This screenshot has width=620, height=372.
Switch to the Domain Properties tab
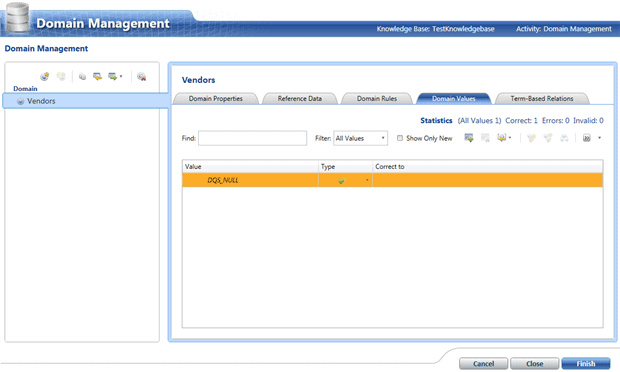click(x=215, y=98)
